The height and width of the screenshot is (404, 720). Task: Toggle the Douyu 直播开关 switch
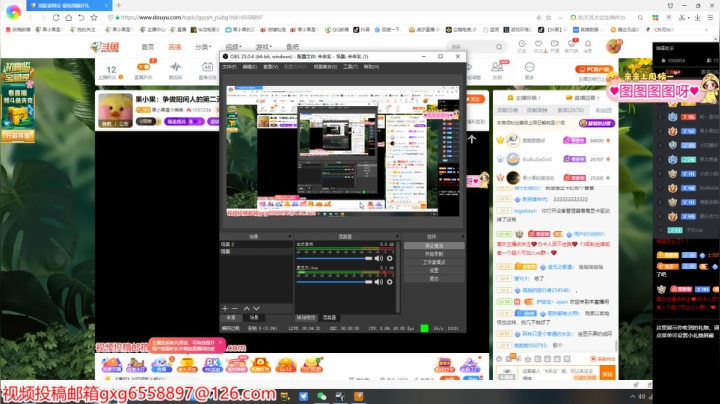[x=144, y=67]
